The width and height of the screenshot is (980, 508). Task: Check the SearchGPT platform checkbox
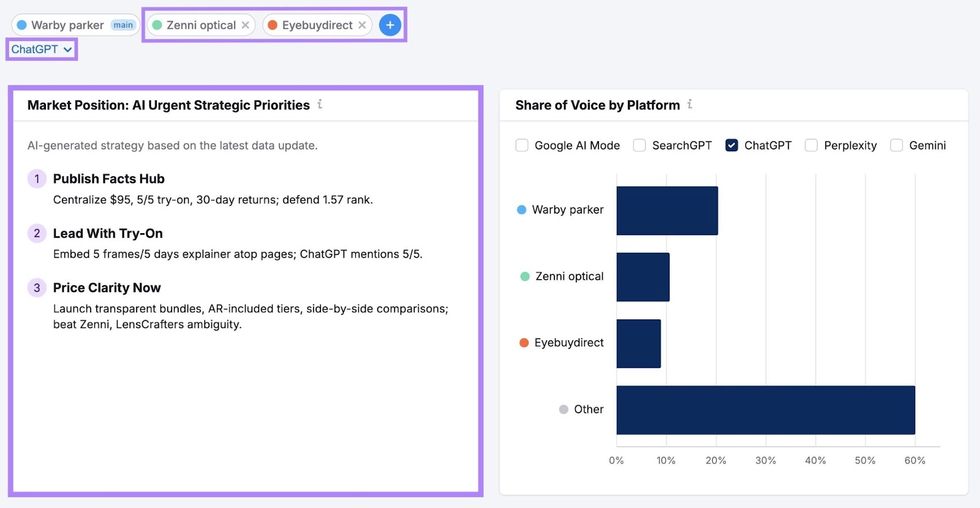tap(639, 145)
